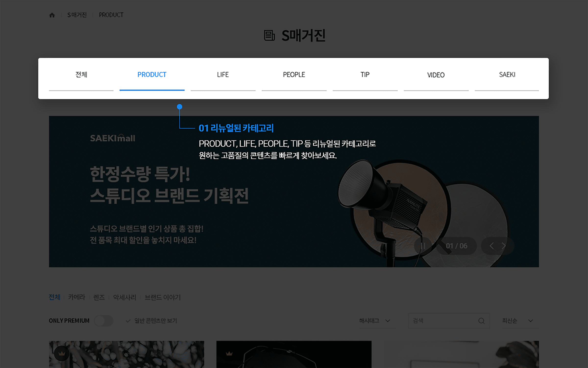
Task: Open the VIDEO category tab
Action: coord(436,75)
